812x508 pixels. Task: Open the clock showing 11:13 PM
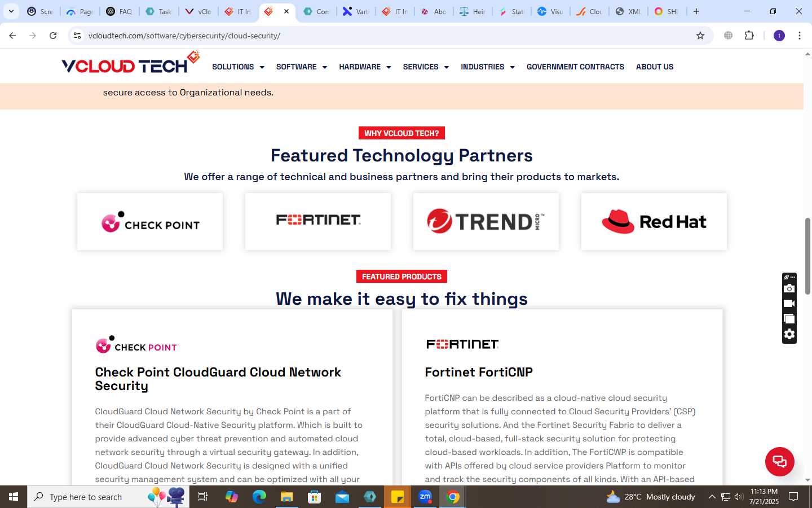tap(764, 497)
